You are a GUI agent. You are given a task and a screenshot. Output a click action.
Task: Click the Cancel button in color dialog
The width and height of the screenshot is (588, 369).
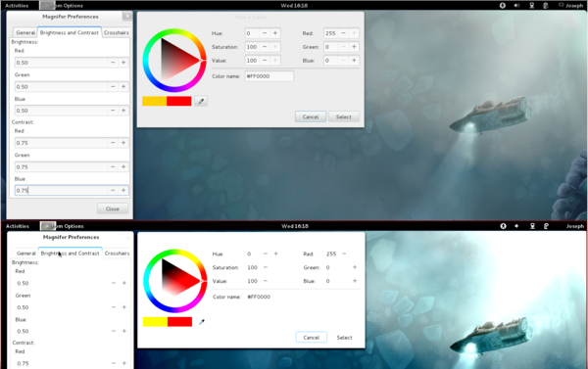pos(311,116)
